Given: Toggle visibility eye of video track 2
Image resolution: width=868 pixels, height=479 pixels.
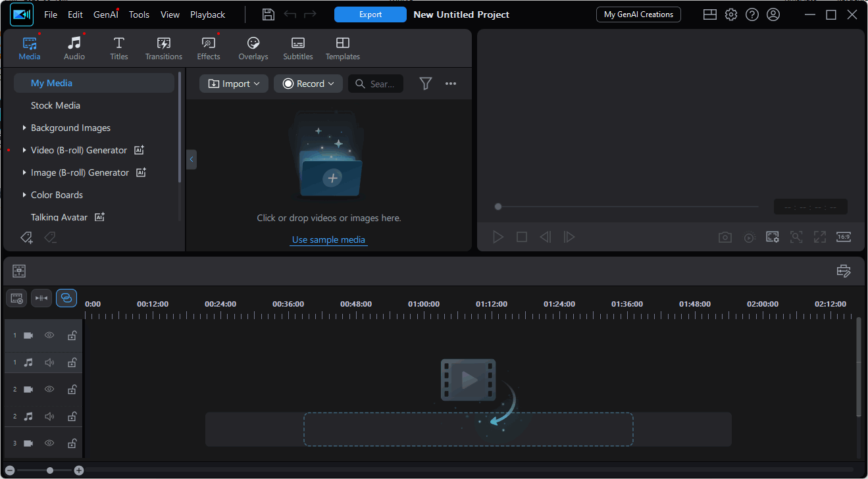Looking at the screenshot, I should pyautogui.click(x=49, y=390).
